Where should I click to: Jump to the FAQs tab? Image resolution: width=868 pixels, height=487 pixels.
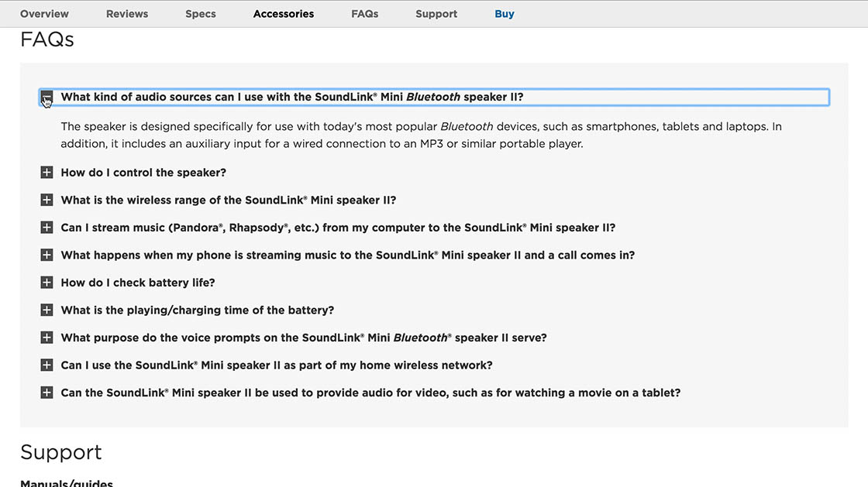click(365, 14)
